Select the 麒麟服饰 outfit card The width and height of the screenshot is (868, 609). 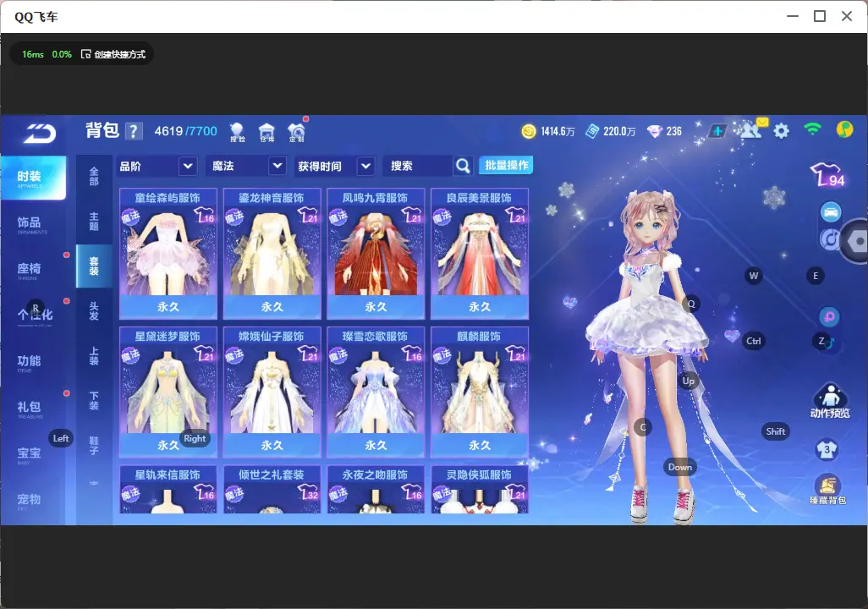click(480, 392)
